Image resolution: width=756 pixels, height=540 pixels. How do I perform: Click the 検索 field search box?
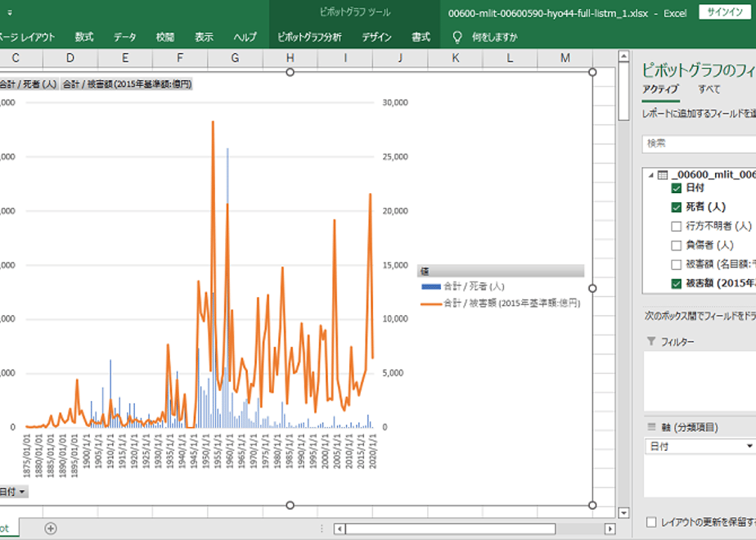pos(699,144)
